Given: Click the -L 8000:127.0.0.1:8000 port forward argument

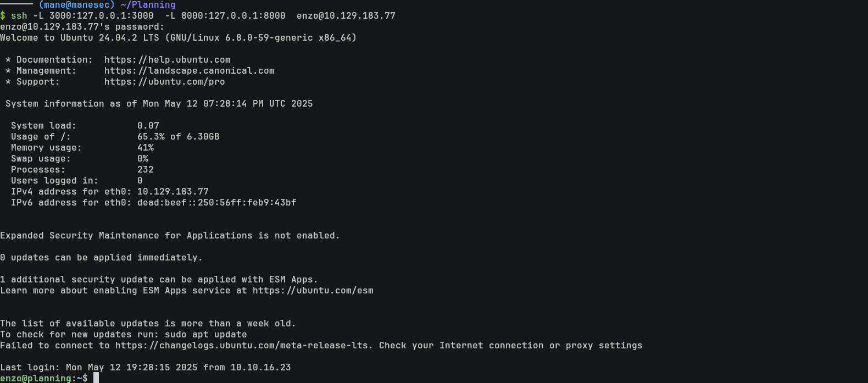Looking at the screenshot, I should tap(225, 16).
